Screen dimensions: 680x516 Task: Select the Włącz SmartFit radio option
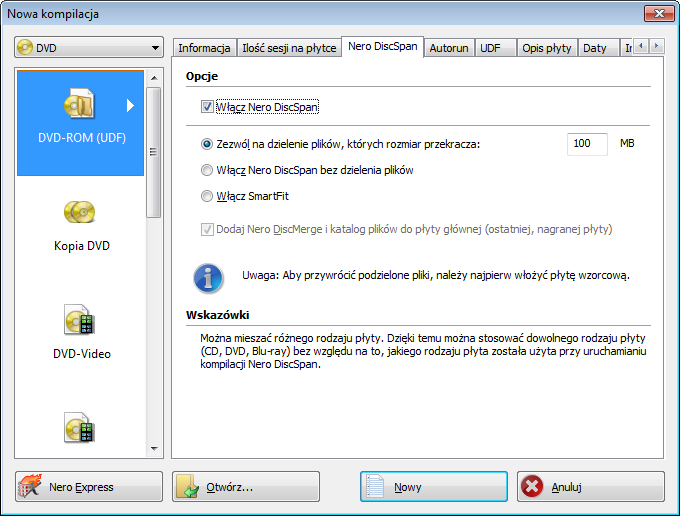(207, 196)
